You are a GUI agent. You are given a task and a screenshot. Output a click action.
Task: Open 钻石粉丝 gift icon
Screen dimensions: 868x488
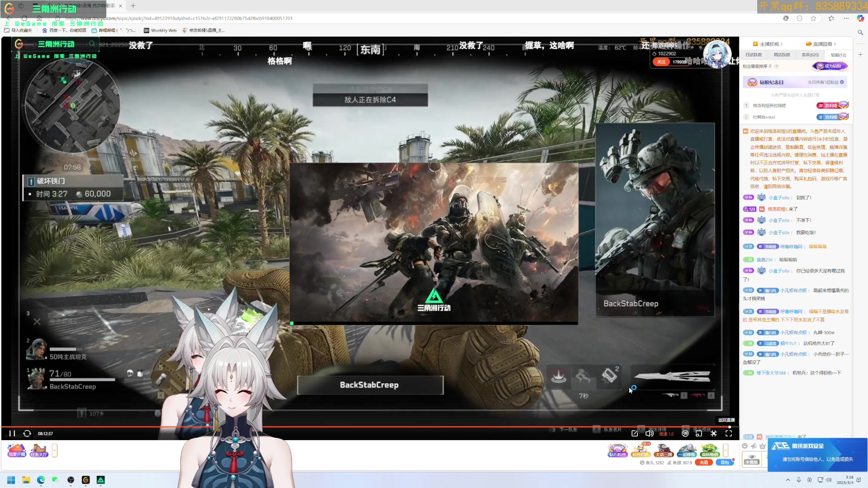click(x=618, y=450)
